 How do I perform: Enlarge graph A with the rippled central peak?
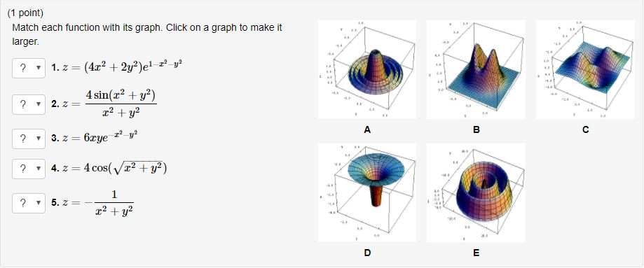point(367,70)
